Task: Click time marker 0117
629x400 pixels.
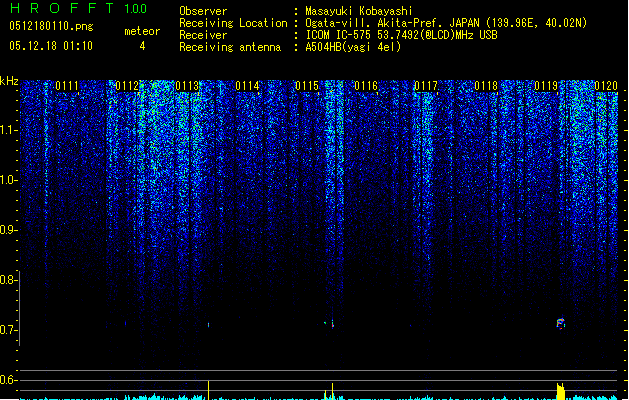Action: tap(426, 86)
